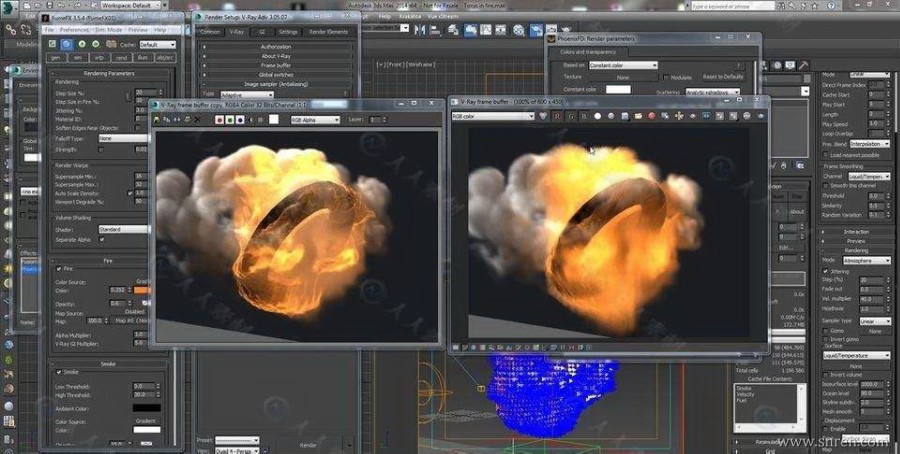900x454 pixels.
Task: Open the Falloff Type dropdown
Action: tap(123, 138)
